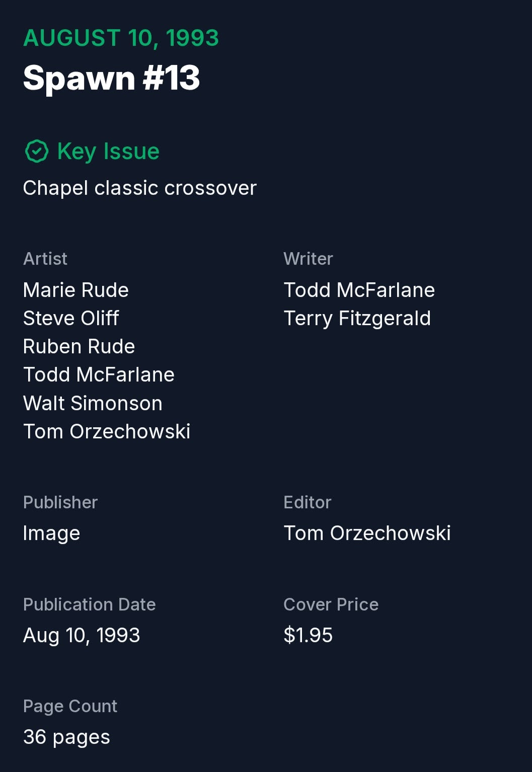Click Tom Orzechowski under Artist
This screenshot has height=772, width=532.
click(107, 432)
